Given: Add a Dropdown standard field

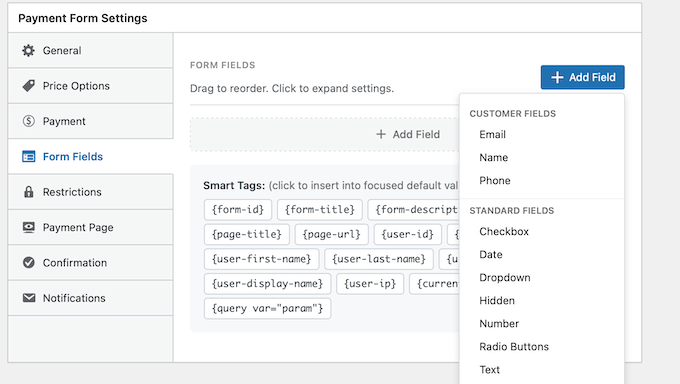Looking at the screenshot, I should coord(505,278).
